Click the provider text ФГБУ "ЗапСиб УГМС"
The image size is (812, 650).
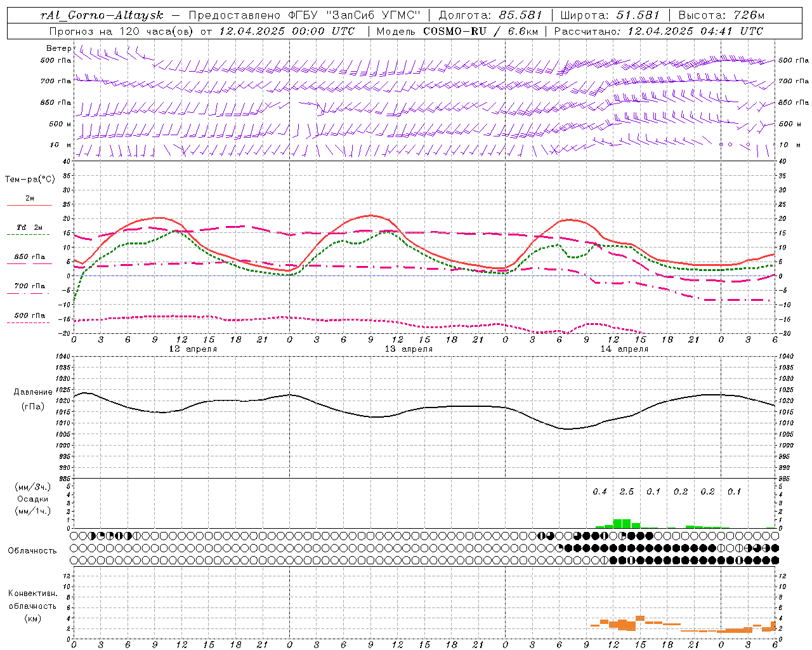pyautogui.click(x=355, y=15)
